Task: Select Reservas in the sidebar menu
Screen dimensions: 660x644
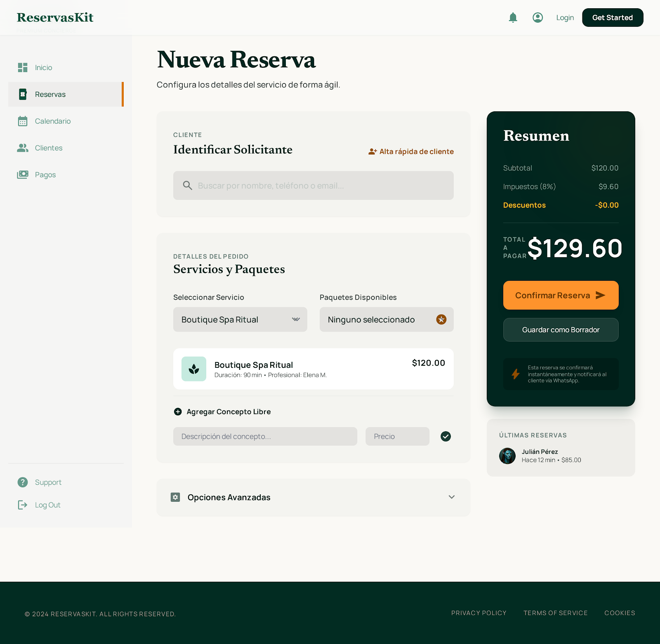Action: (x=50, y=94)
